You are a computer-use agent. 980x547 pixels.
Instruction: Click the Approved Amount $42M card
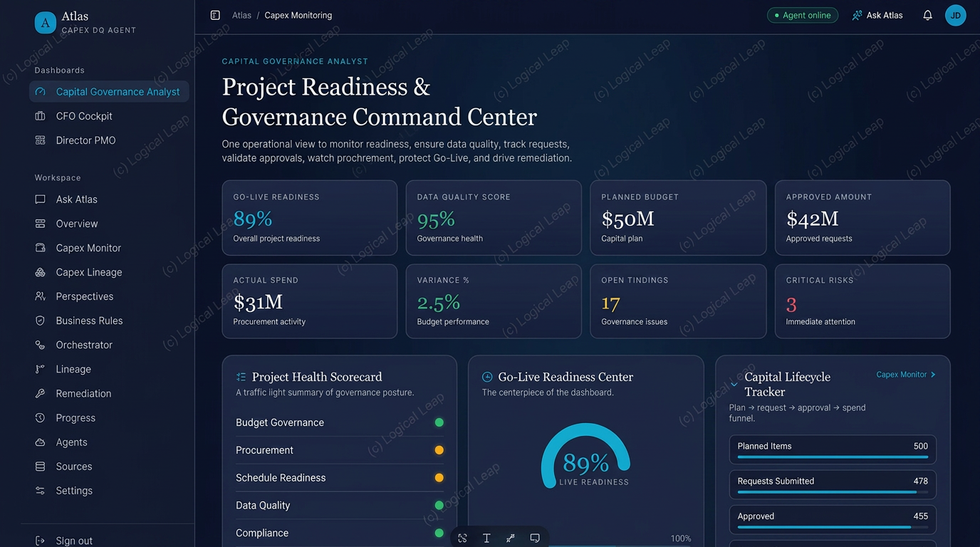pos(862,218)
